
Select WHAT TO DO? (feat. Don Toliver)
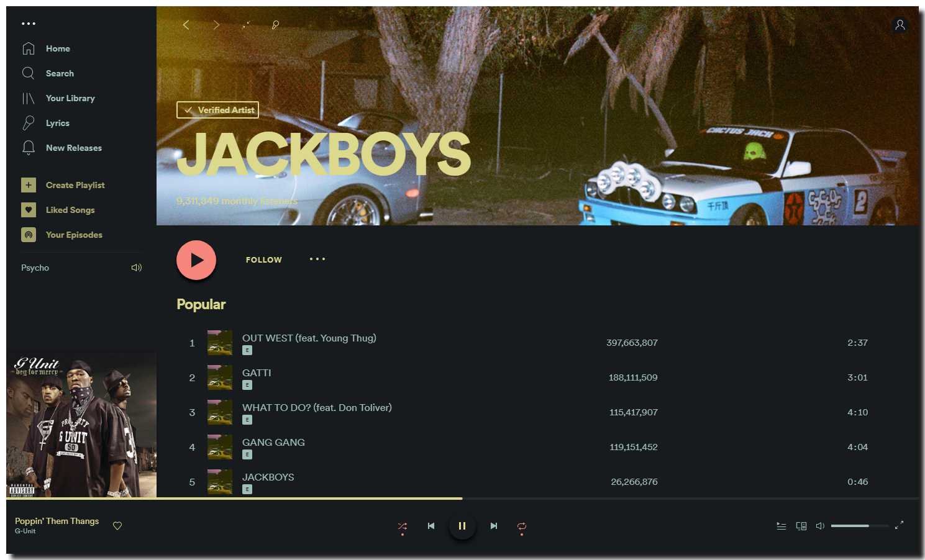click(x=317, y=407)
